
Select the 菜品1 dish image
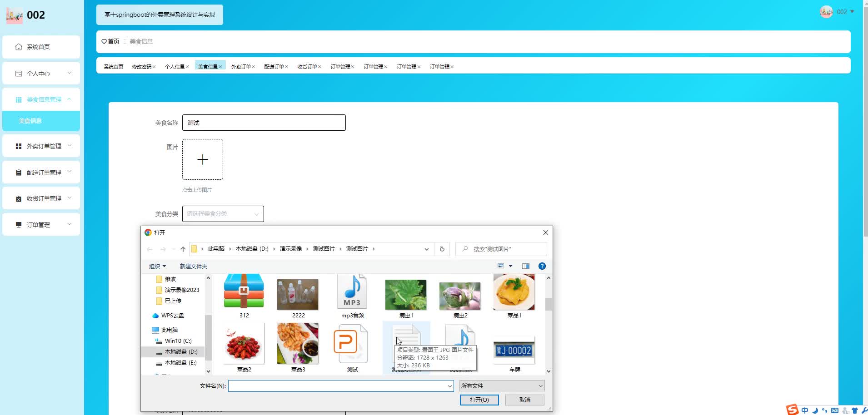click(514, 296)
